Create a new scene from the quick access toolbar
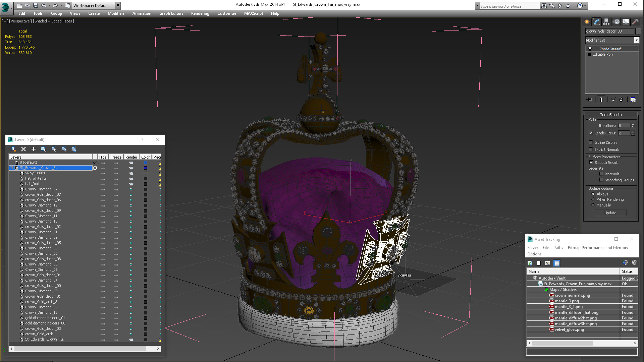 [19, 5]
